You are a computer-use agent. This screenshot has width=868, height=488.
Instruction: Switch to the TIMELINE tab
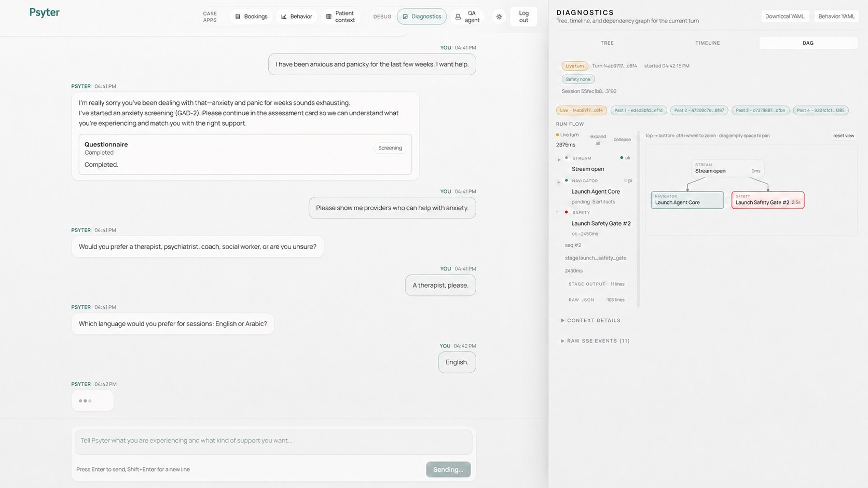coord(708,43)
